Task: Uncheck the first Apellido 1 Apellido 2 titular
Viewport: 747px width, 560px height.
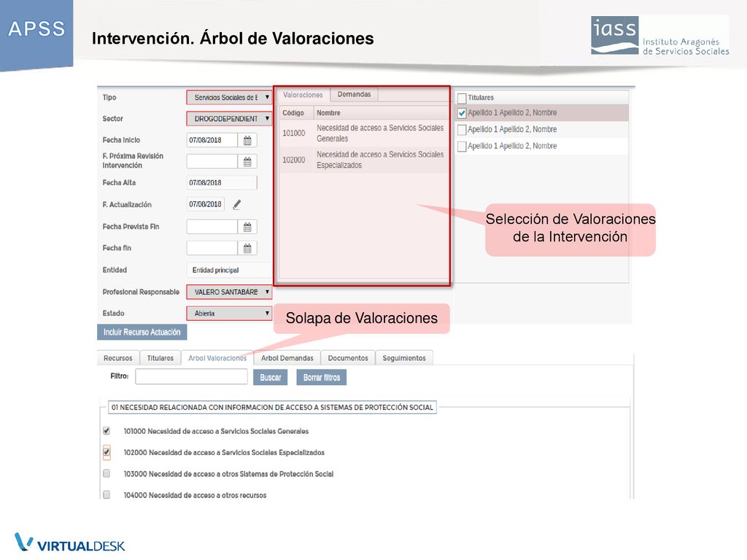Action: click(462, 113)
